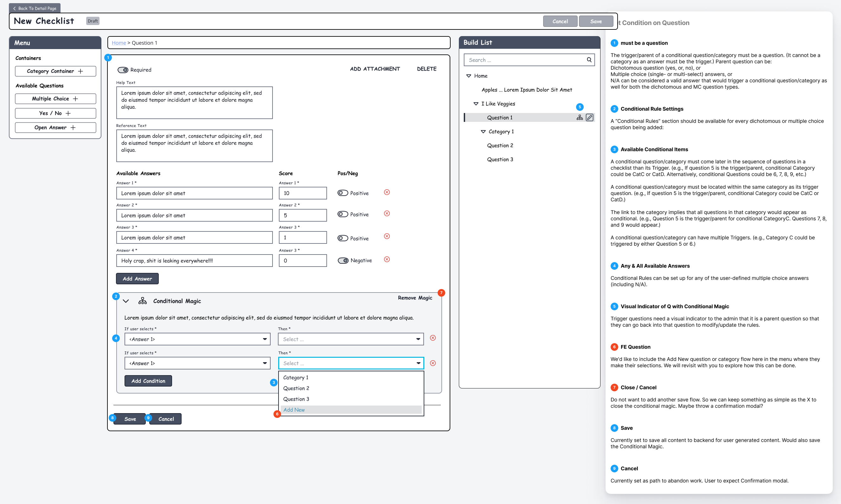Choose Add New in the dropdown list

pos(351,410)
